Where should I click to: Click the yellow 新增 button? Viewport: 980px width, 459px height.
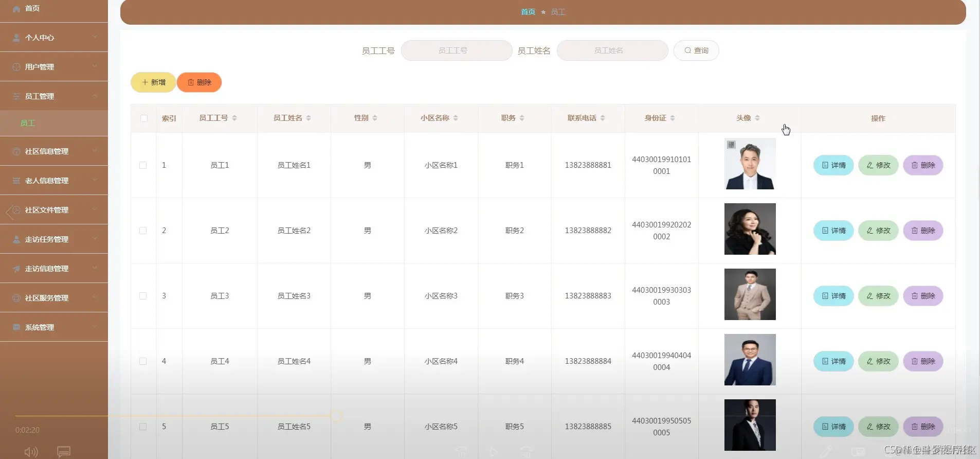click(x=153, y=82)
